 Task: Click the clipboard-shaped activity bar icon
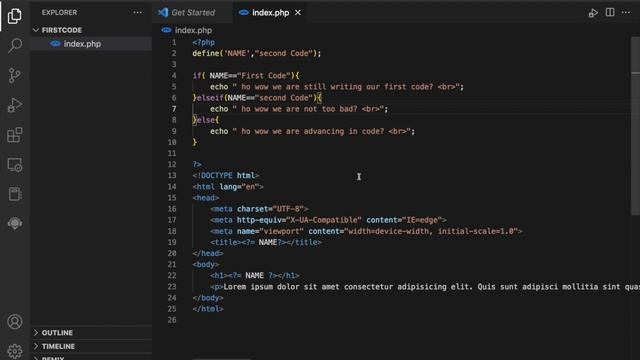point(15,194)
